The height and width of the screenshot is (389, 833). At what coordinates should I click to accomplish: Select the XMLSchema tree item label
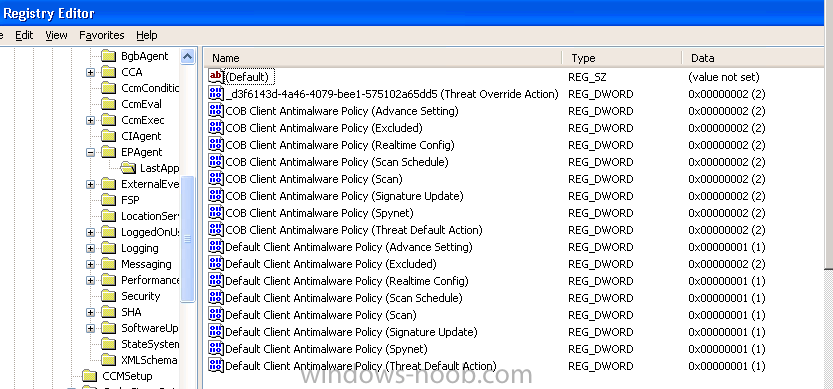149,360
